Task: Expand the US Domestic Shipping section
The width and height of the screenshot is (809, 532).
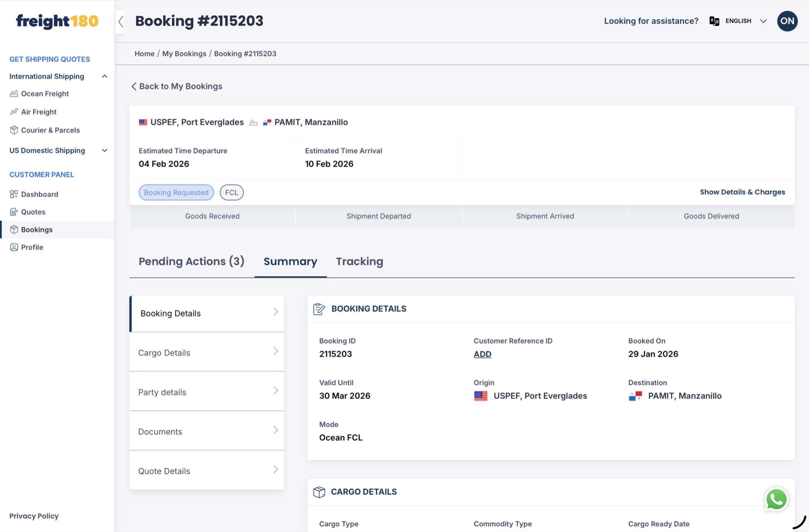Action: coord(105,150)
